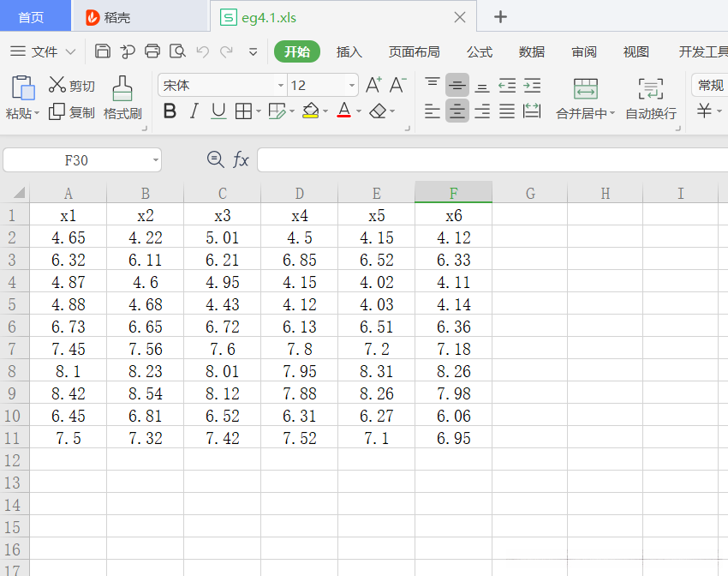Toggle Italic formatting
Viewport: 728px width, 576px height.
194,111
